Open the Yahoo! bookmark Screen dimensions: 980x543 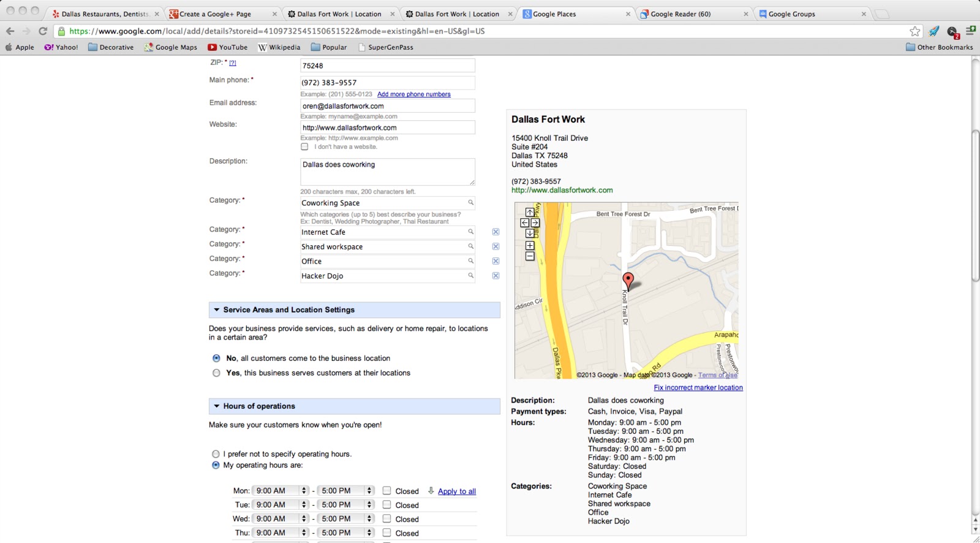(x=61, y=47)
